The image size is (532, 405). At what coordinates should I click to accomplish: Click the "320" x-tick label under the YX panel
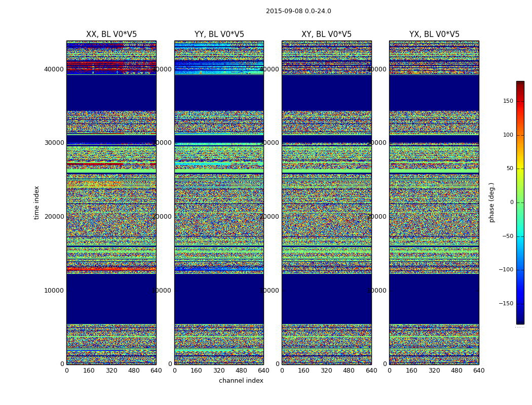pos(434,371)
